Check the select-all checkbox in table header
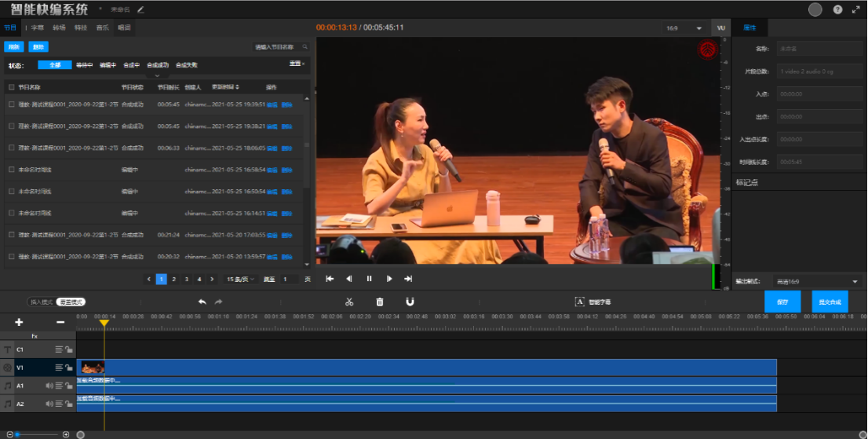Viewport: 868px width, 439px height. (11, 87)
